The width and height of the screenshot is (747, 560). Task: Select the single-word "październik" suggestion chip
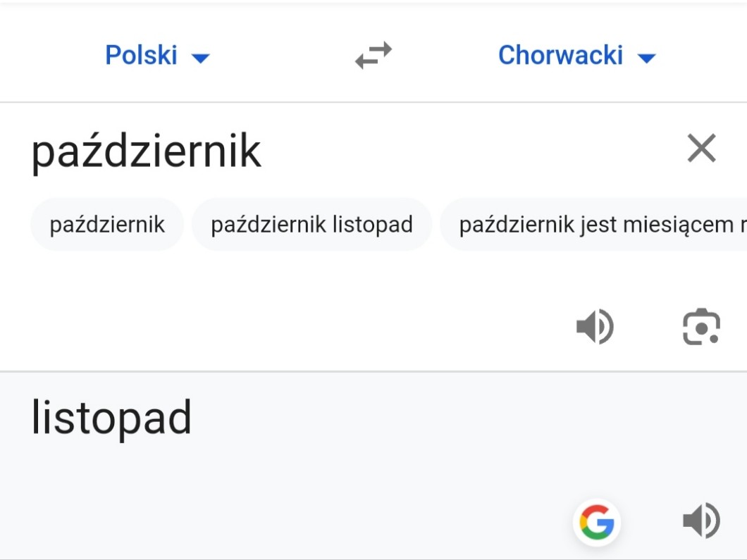coord(107,225)
